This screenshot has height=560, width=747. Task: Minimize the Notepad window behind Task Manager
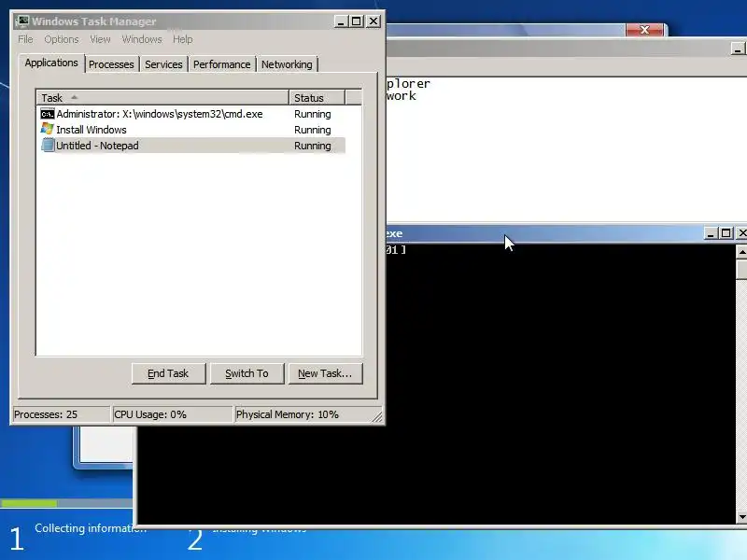pyautogui.click(x=738, y=49)
